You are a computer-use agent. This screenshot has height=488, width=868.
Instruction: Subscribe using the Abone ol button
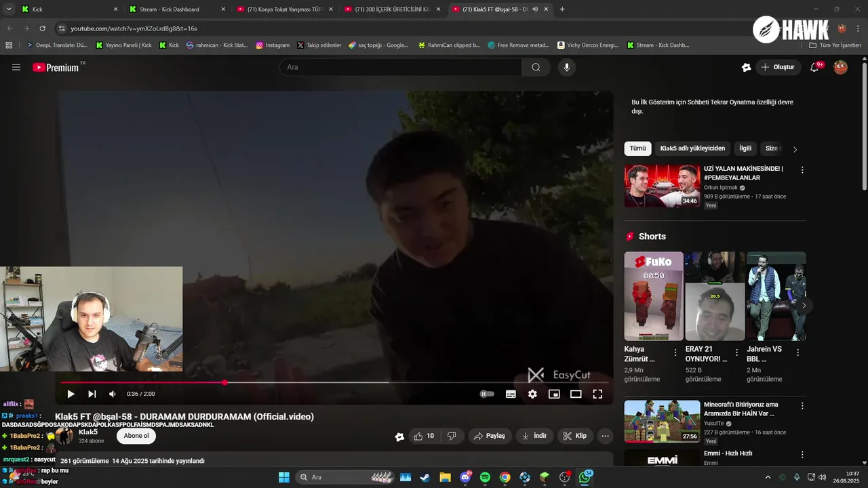point(136,436)
